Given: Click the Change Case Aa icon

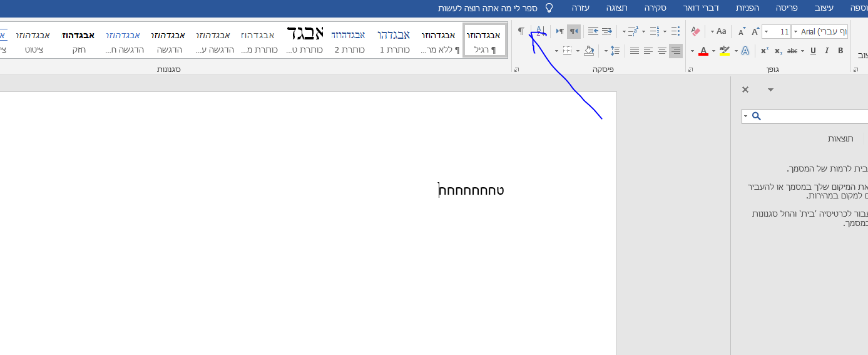Looking at the screenshot, I should pyautogui.click(x=721, y=31).
